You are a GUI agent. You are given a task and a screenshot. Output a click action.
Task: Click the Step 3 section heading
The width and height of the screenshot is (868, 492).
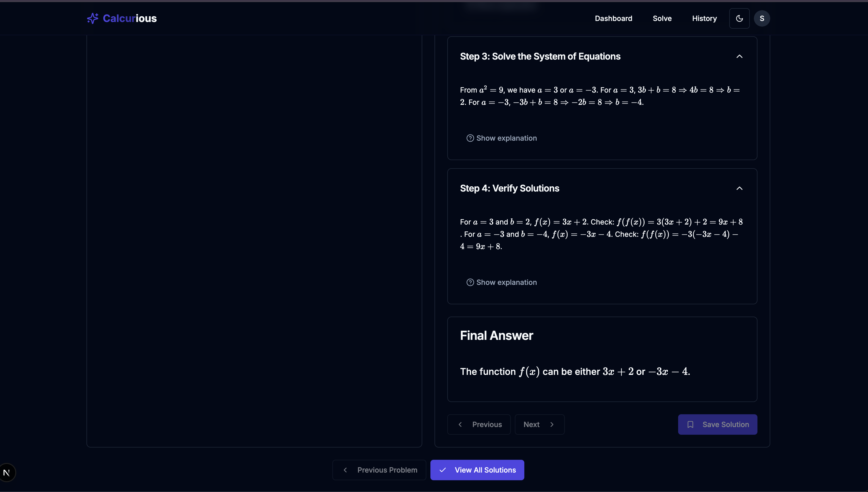540,57
